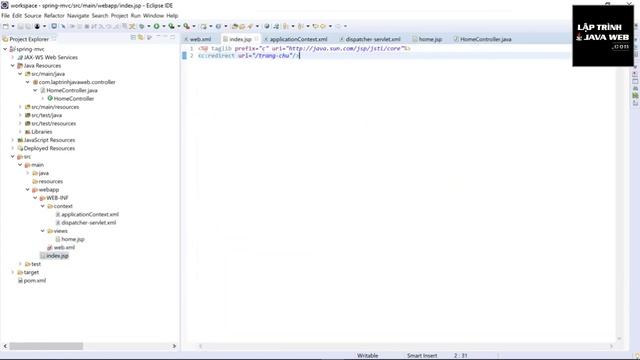Expand the src/test/java folder

click(20, 115)
